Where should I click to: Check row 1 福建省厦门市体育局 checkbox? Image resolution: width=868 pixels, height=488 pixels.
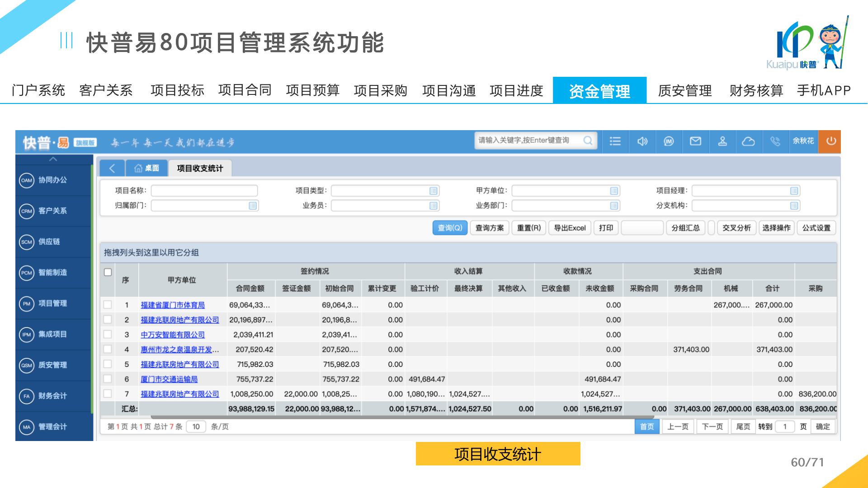(108, 305)
